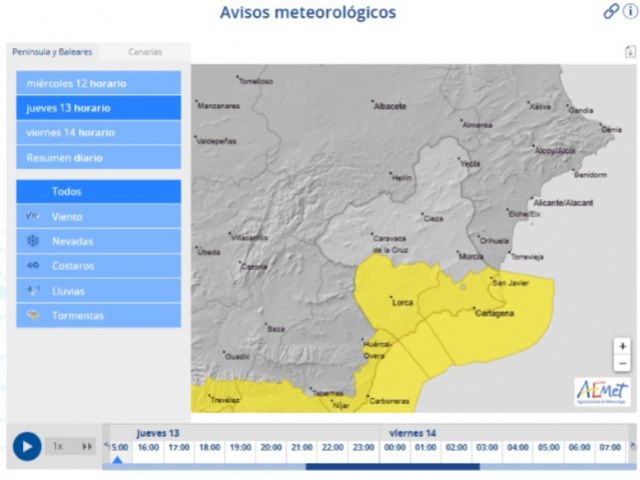Zoom in the map with the plus button

pos(623,346)
